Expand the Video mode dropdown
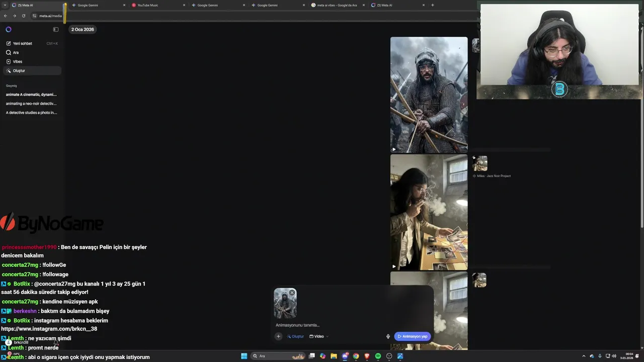Image resolution: width=644 pixels, height=362 pixels. coord(318,336)
